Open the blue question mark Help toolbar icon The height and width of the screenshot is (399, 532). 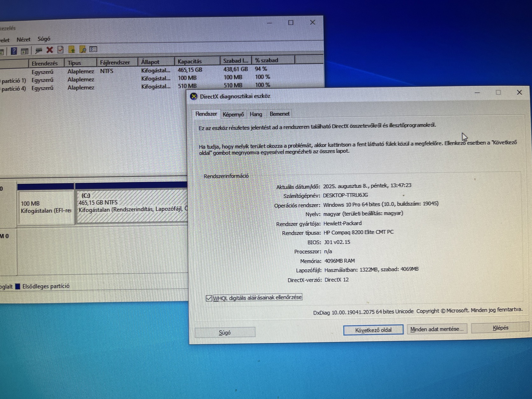14,51
